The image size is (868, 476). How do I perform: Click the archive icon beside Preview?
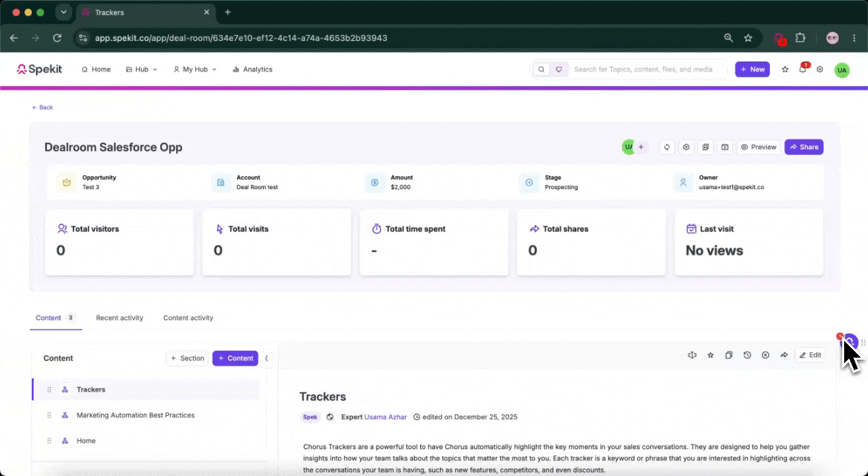725,147
